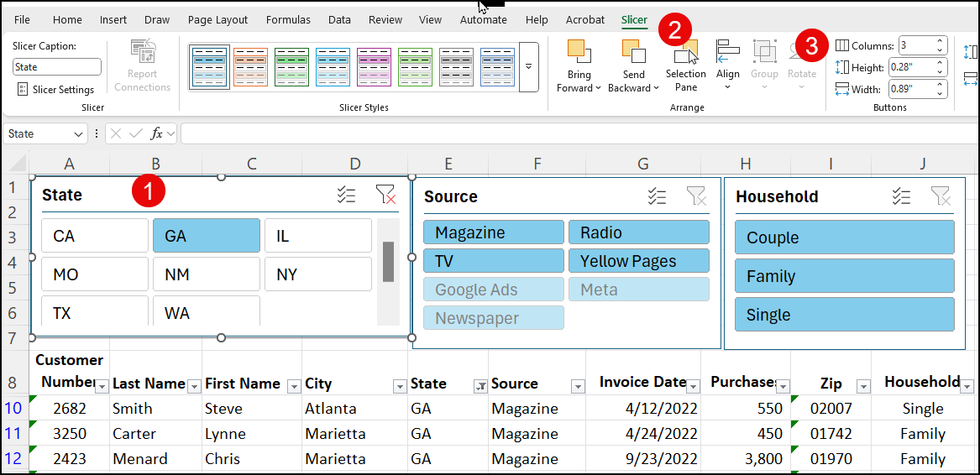
Task: Clear filter on State slicer
Action: [x=385, y=195]
